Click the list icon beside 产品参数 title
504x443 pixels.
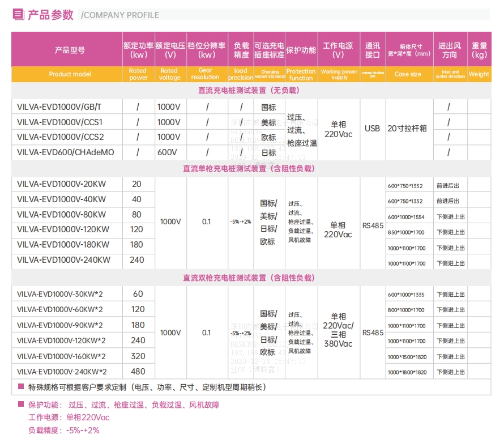click(x=18, y=15)
